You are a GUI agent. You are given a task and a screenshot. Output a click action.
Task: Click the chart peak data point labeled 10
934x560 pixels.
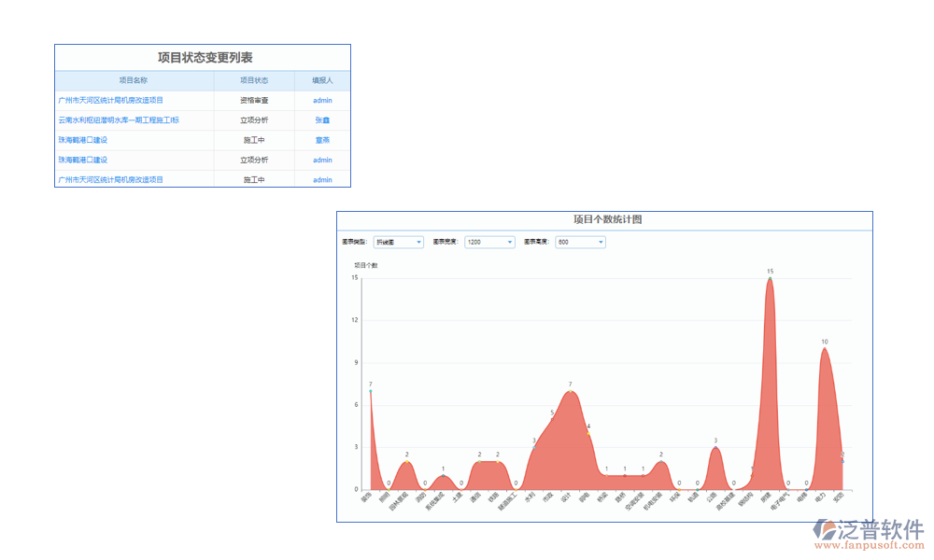[x=824, y=348]
